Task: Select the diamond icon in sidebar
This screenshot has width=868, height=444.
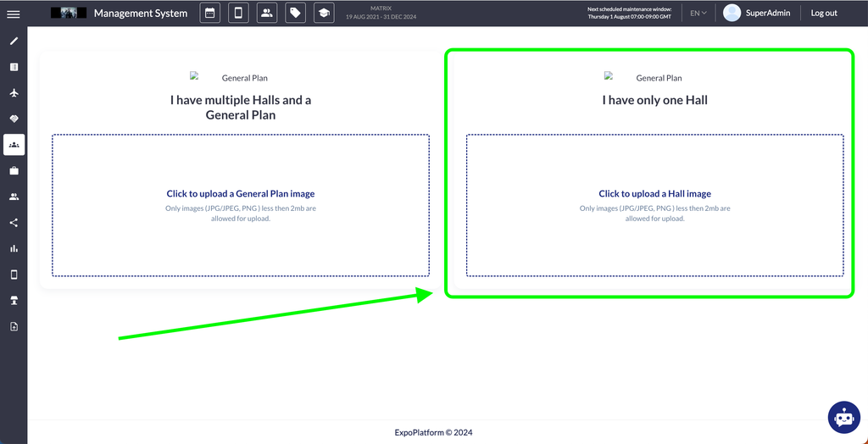Action: [14, 119]
